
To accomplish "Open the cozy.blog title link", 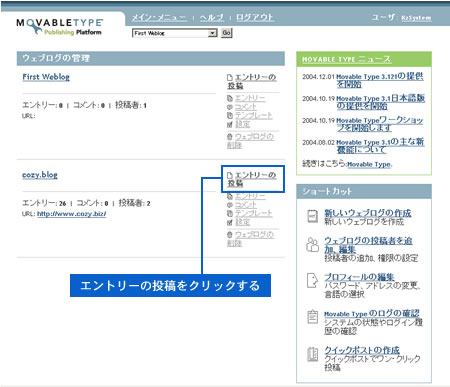I will 40,175.
